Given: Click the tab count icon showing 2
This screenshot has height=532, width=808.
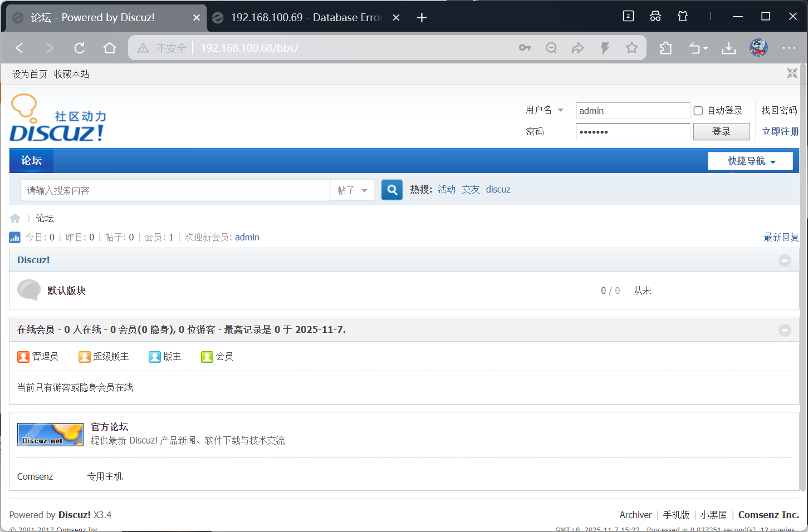Looking at the screenshot, I should coord(628,16).
